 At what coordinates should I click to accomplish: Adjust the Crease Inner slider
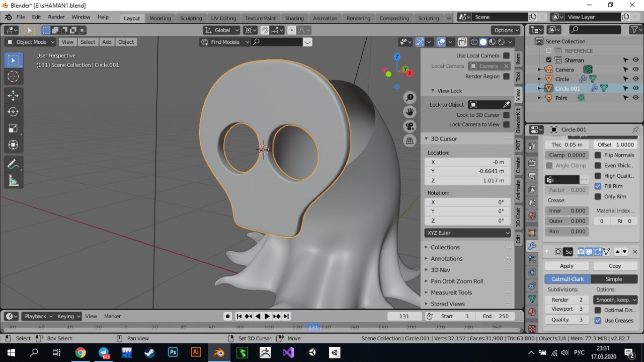click(x=567, y=210)
